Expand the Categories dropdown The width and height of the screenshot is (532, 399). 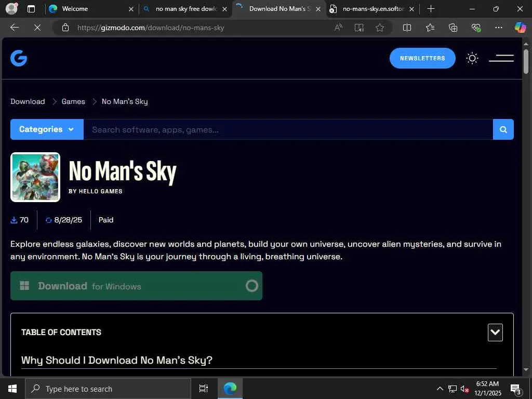click(47, 129)
